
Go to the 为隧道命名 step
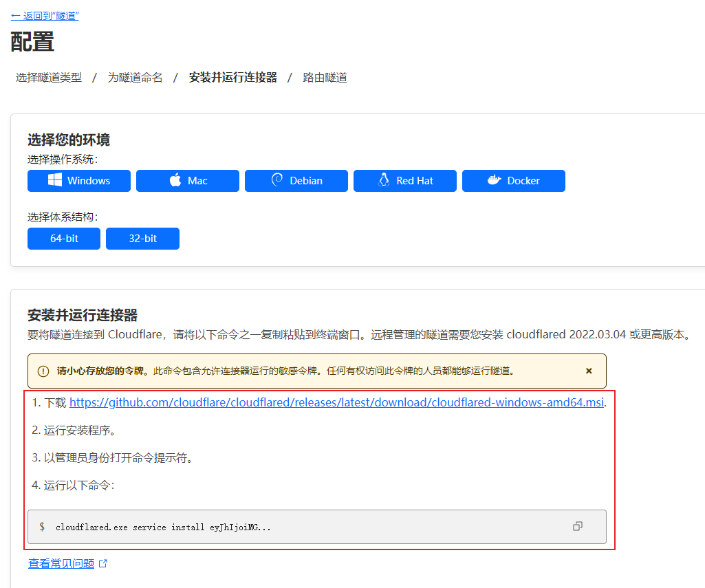pyautogui.click(x=135, y=77)
